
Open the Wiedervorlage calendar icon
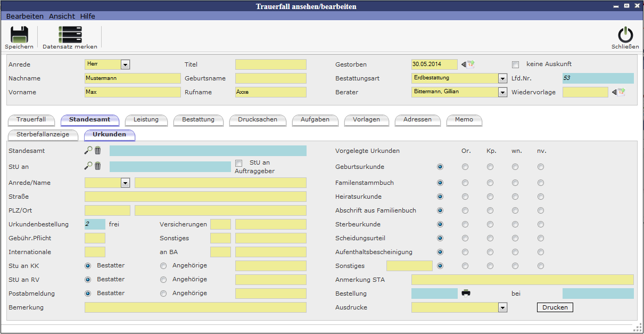coord(618,92)
